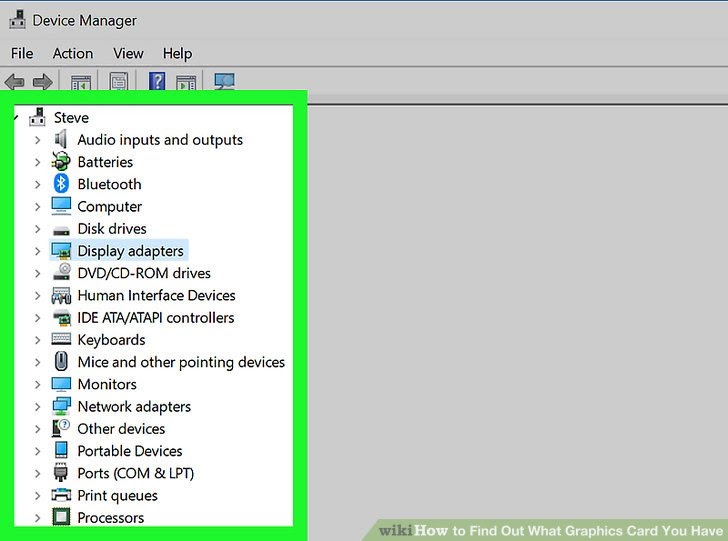Click the Forward arrow toolbar icon
728x541 pixels.
43,82
